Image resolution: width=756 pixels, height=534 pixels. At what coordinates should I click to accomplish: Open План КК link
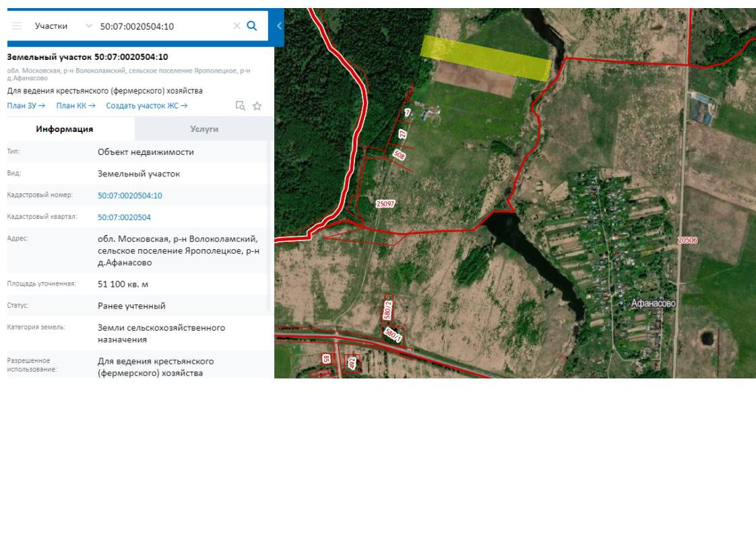pyautogui.click(x=75, y=106)
